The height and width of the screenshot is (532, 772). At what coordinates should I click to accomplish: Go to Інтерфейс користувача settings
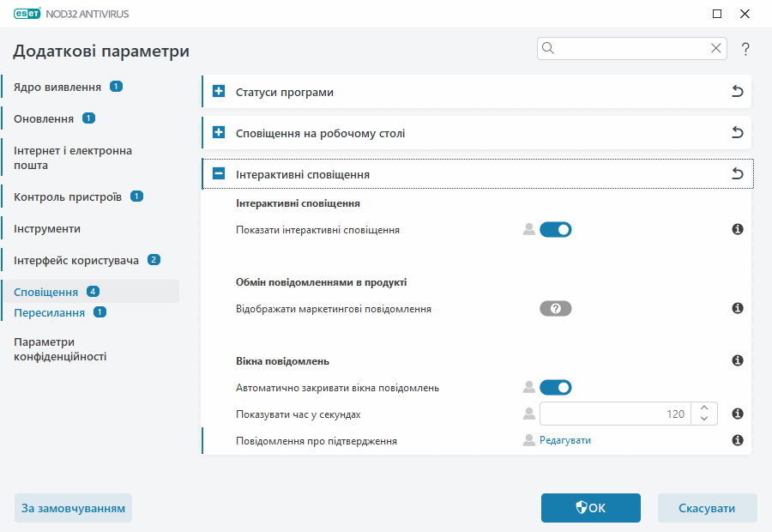coord(76,260)
